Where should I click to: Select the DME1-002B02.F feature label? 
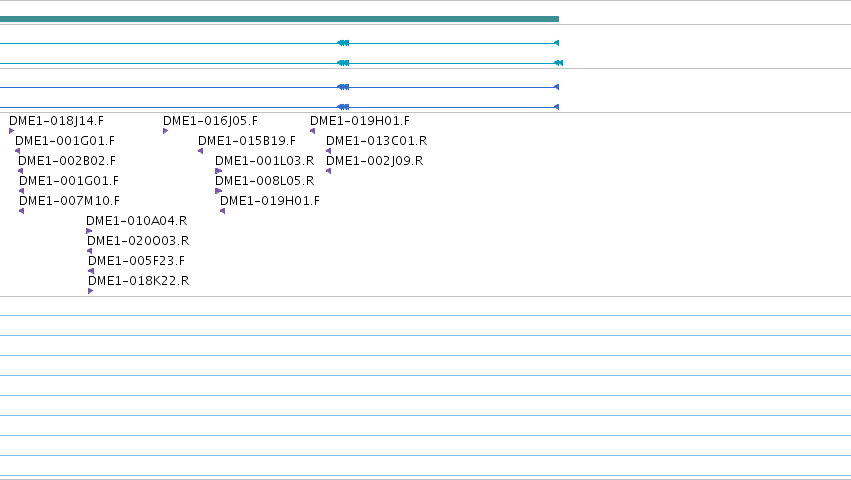(67, 161)
